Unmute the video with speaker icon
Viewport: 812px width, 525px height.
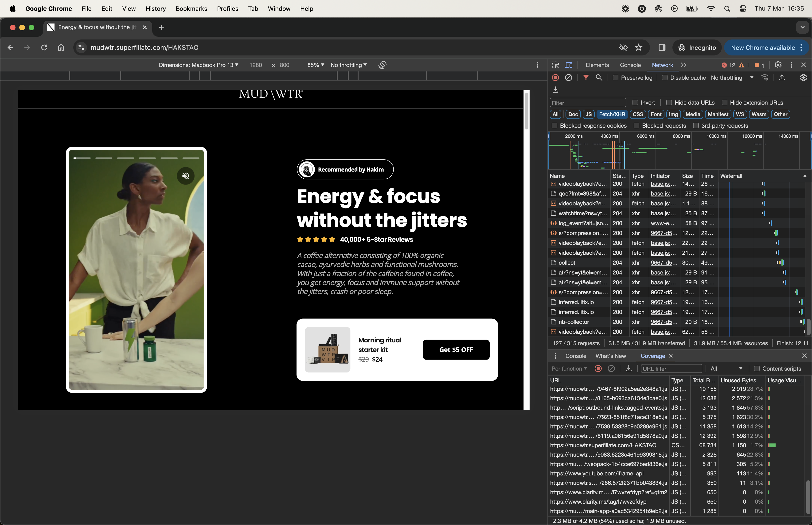[185, 176]
